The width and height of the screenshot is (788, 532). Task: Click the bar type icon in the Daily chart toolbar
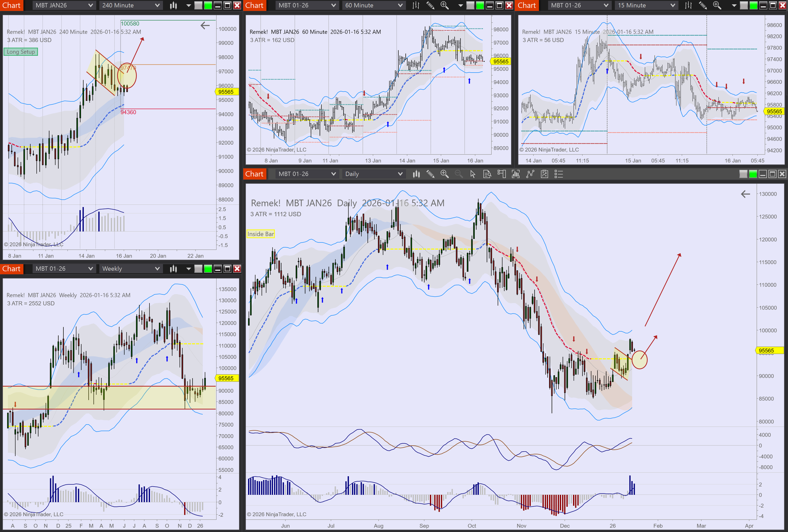coord(416,174)
